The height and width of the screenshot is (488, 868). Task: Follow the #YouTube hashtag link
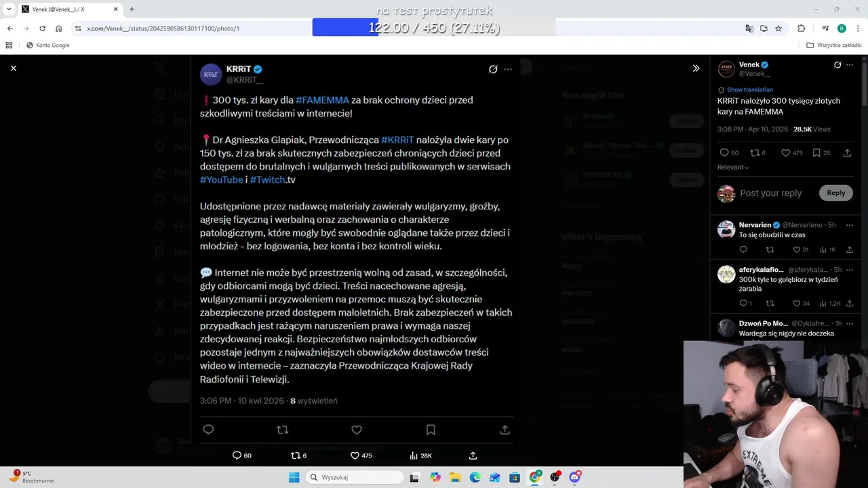221,180
